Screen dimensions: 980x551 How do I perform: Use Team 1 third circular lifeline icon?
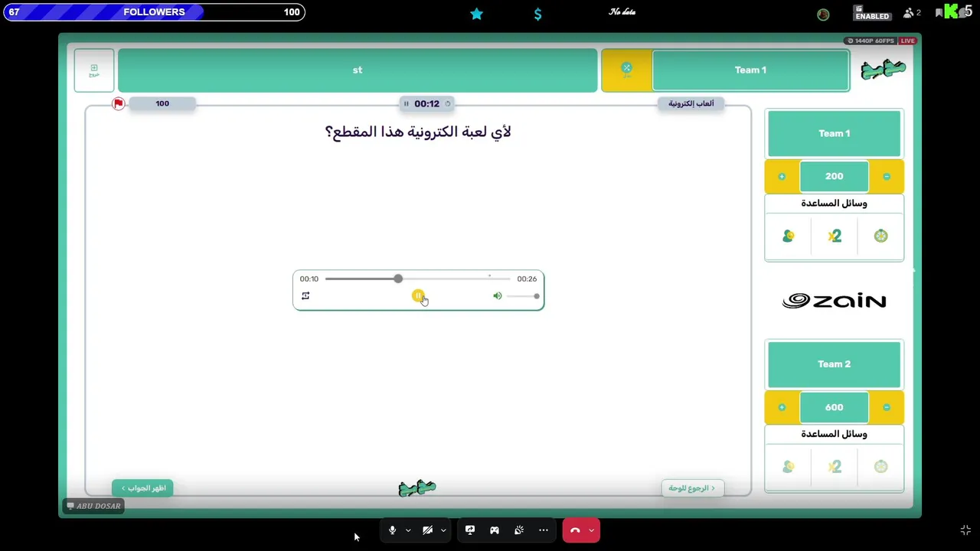point(880,236)
